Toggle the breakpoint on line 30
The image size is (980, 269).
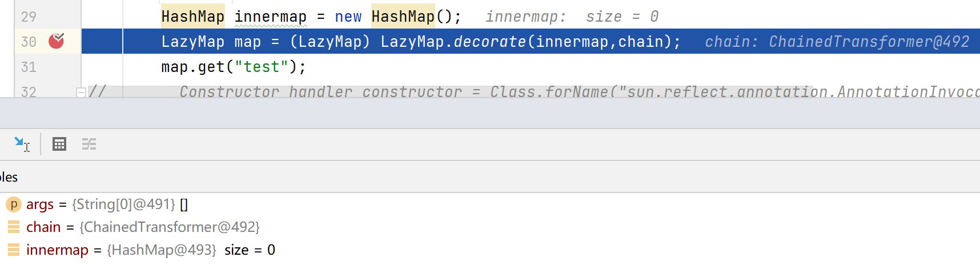coord(56,41)
